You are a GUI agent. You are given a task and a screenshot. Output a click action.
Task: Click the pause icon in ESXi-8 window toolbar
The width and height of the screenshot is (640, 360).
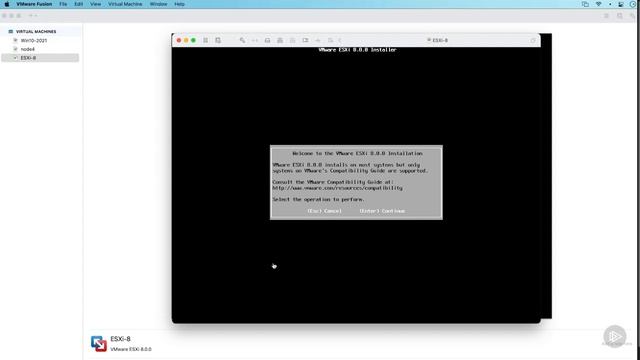click(206, 40)
